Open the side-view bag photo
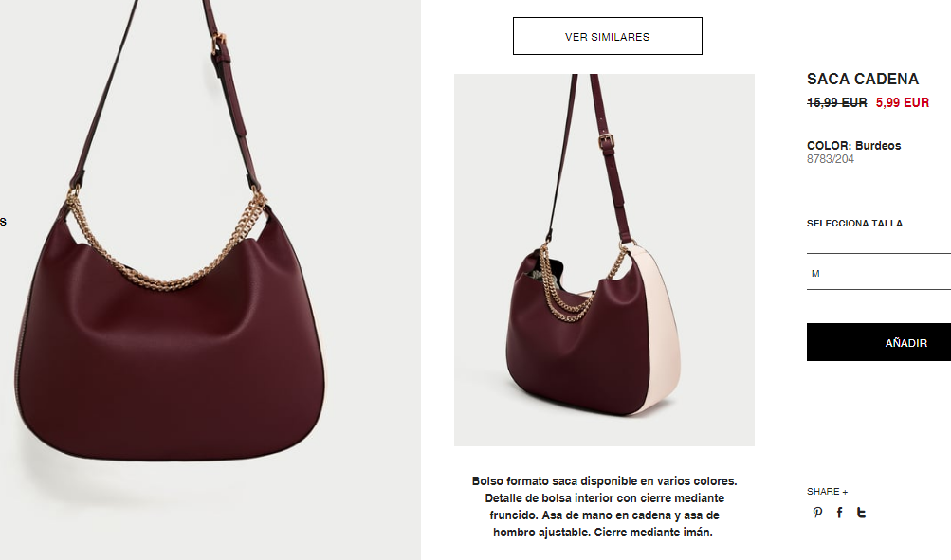The image size is (951, 560). coord(604,260)
